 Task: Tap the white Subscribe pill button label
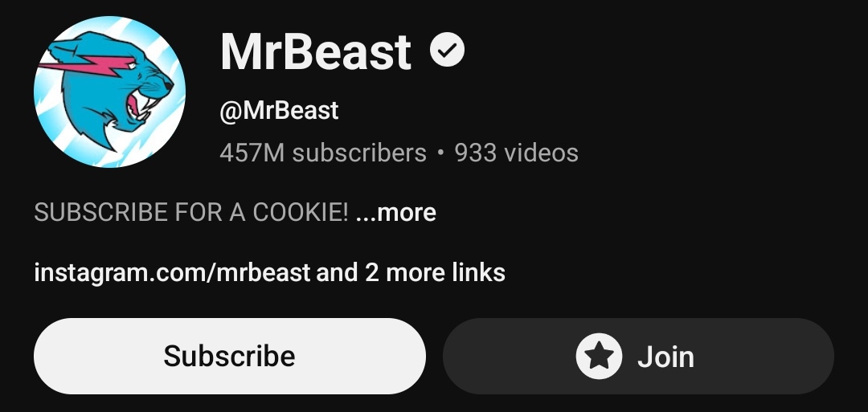click(229, 356)
